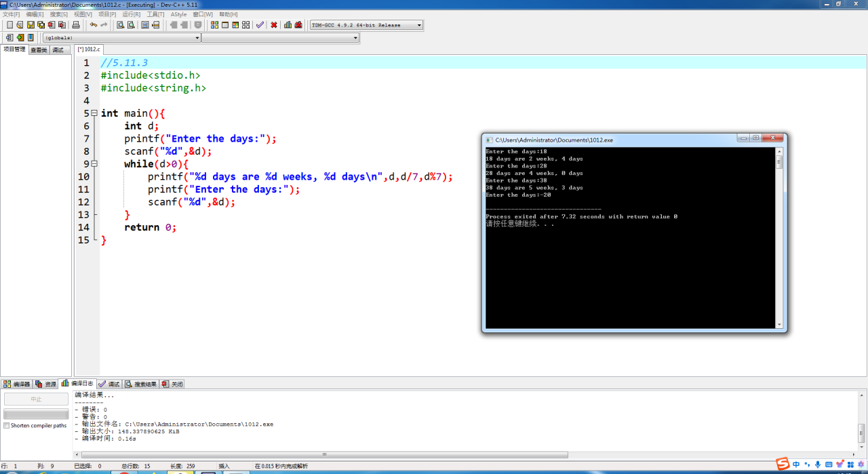This screenshot has width=868, height=474.
Task: Open the 窗口[W] menu
Action: tap(202, 14)
